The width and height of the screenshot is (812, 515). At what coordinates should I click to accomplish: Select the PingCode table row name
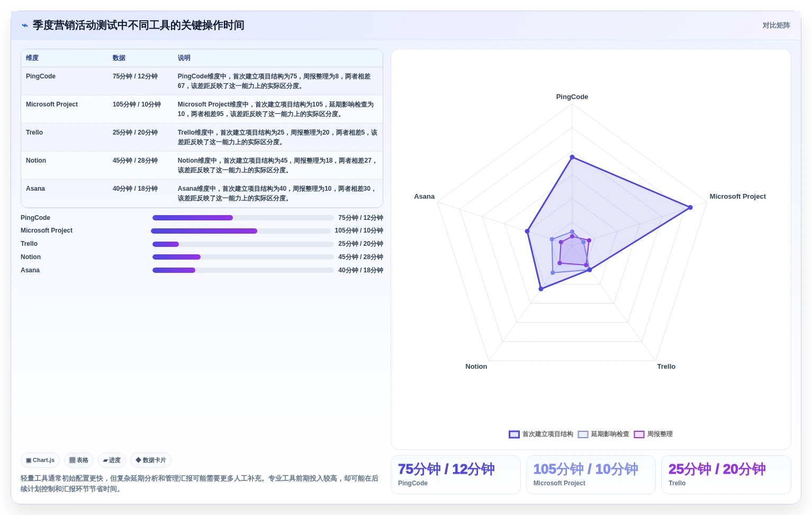point(41,76)
